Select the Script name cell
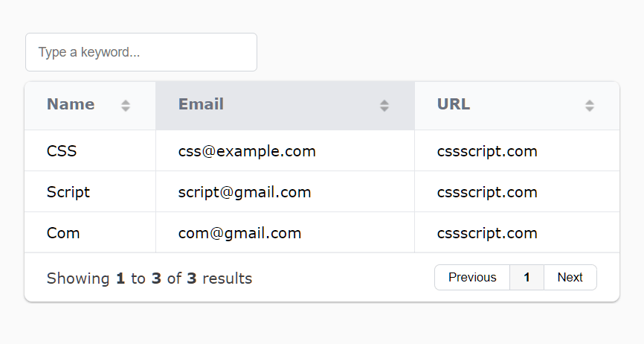This screenshot has height=344, width=644. (x=91, y=192)
